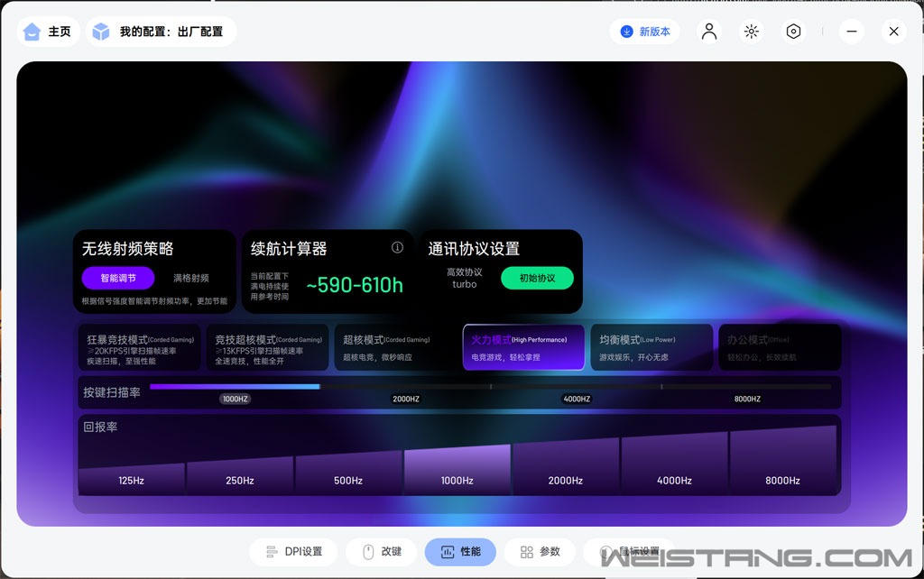Set key scan rate to 1000HZ
This screenshot has height=579, width=924.
[x=236, y=399]
